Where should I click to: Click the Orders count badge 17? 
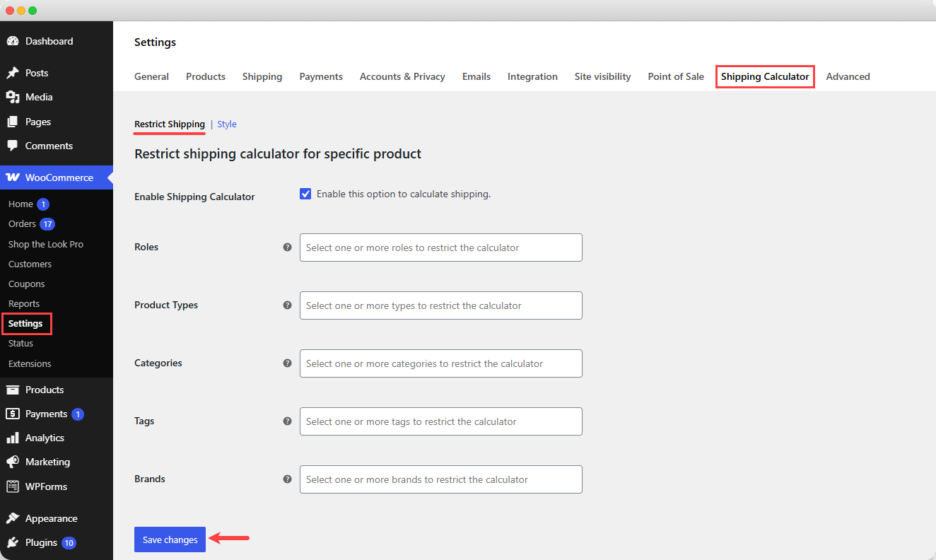(x=47, y=224)
